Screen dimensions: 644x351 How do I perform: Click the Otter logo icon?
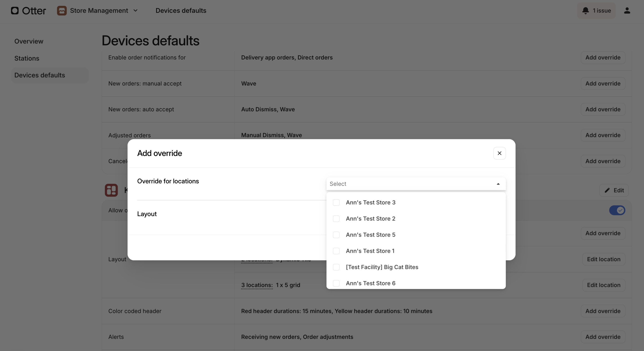tap(15, 11)
